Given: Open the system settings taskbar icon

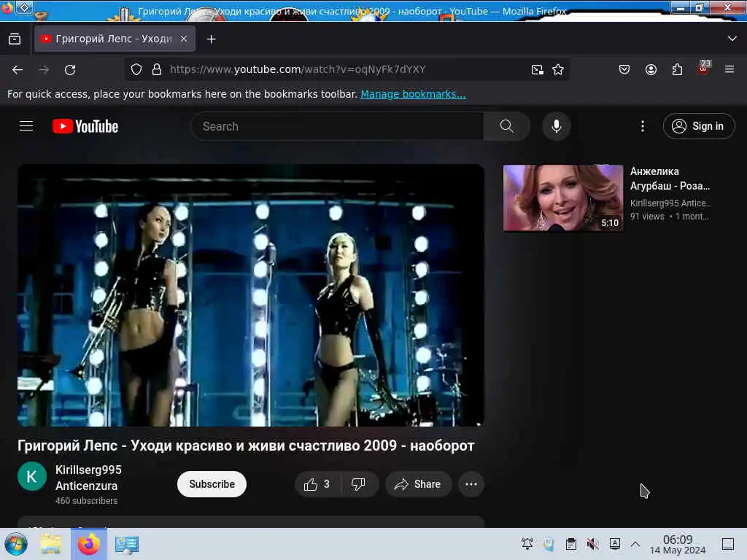Looking at the screenshot, I should tap(127, 544).
